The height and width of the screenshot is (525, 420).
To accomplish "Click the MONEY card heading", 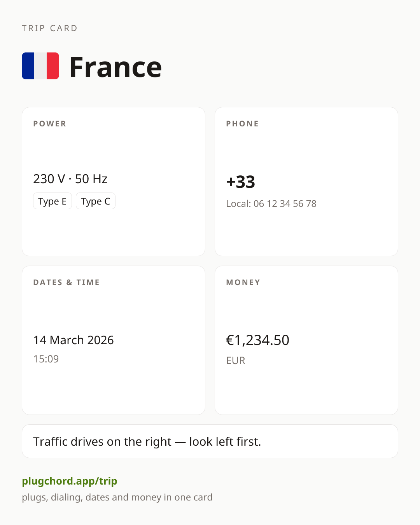I will (x=243, y=282).
